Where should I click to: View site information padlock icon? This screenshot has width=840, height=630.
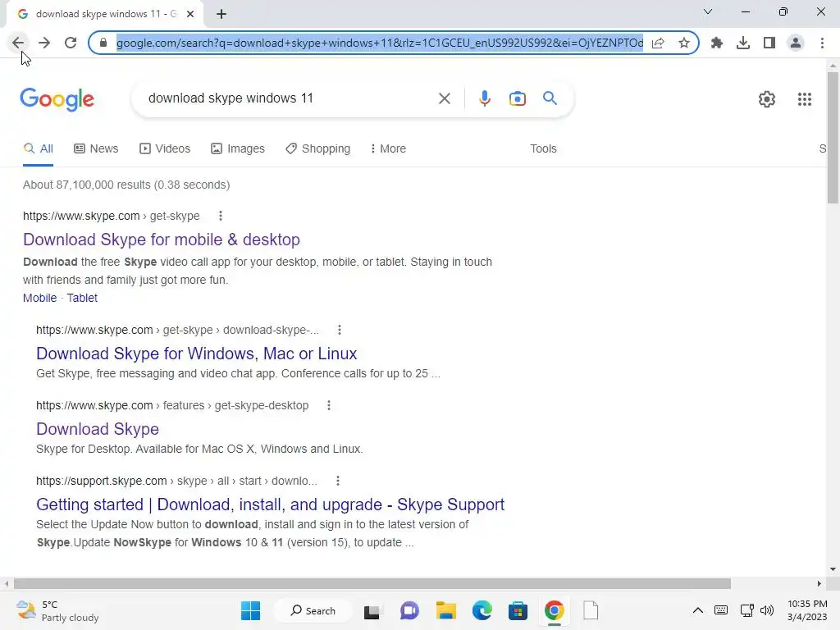104,43
